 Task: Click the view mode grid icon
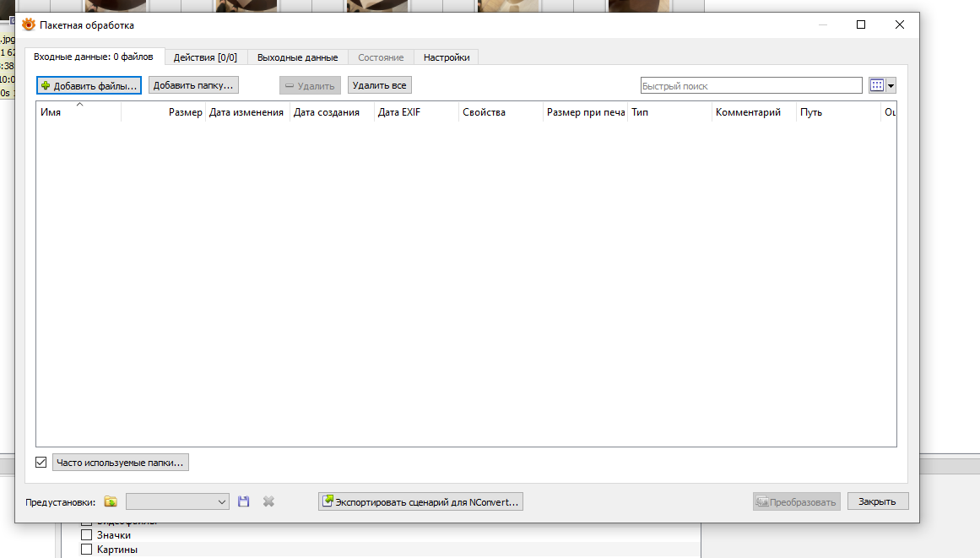tap(876, 85)
